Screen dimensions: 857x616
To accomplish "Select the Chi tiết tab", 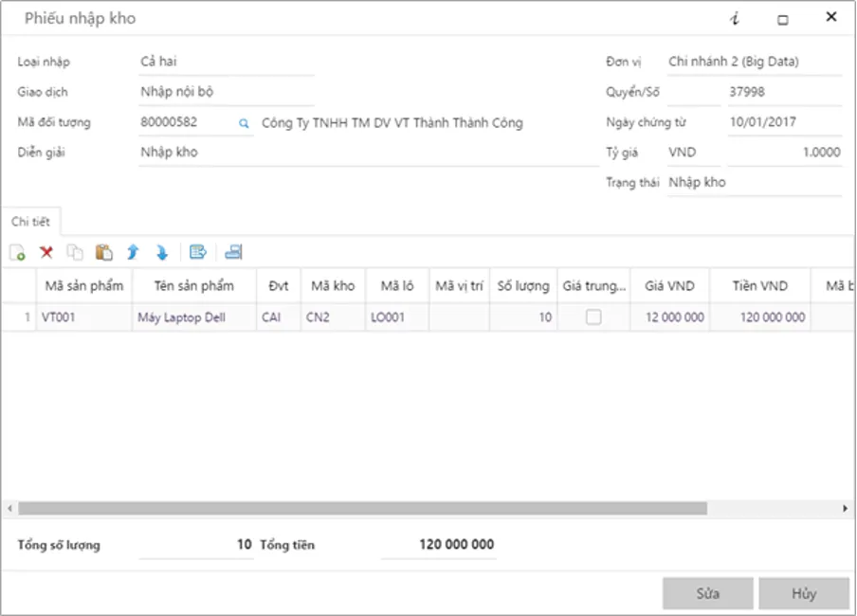I will pyautogui.click(x=30, y=222).
